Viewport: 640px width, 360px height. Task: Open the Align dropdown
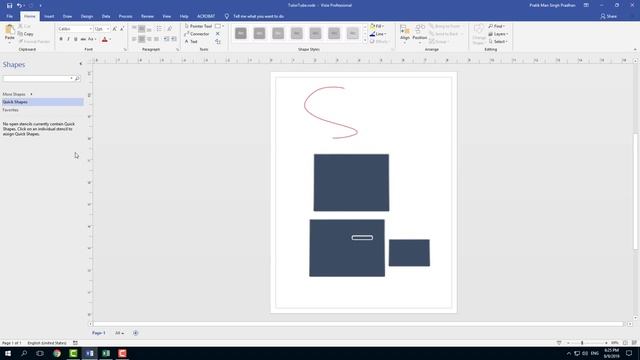404,33
